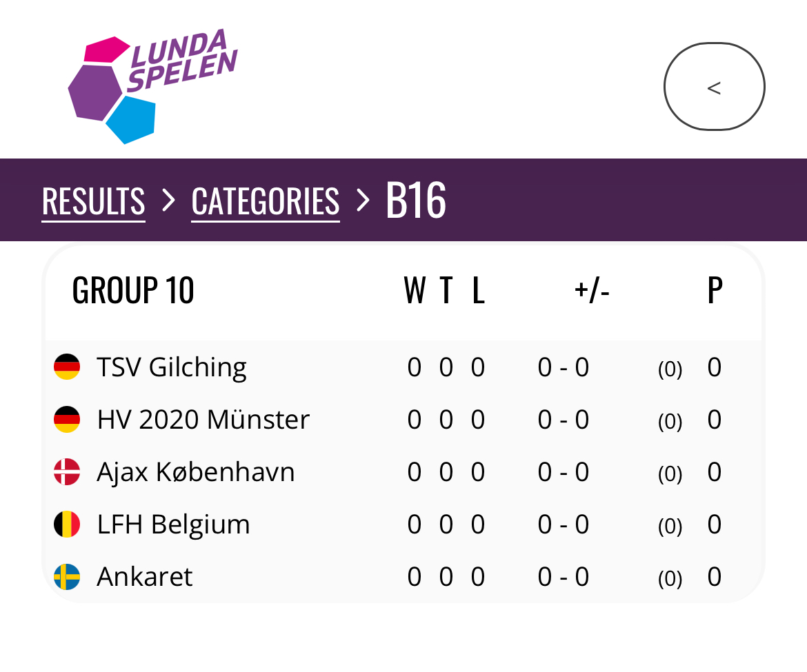This screenshot has width=807, height=672.
Task: Click the German flag beside TSV Gilching
Action: (x=67, y=367)
